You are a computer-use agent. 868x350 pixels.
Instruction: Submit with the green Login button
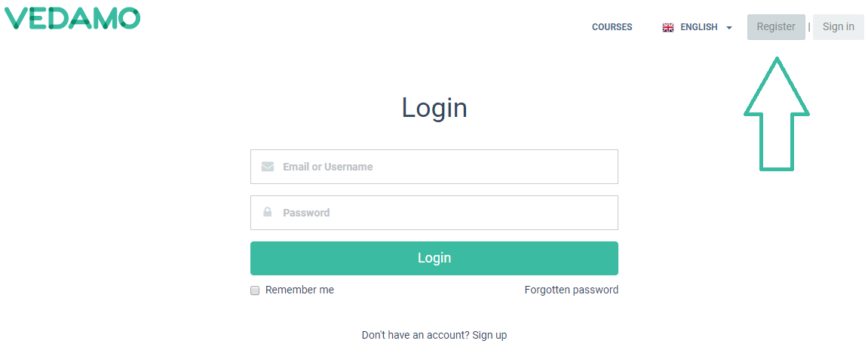click(x=434, y=258)
